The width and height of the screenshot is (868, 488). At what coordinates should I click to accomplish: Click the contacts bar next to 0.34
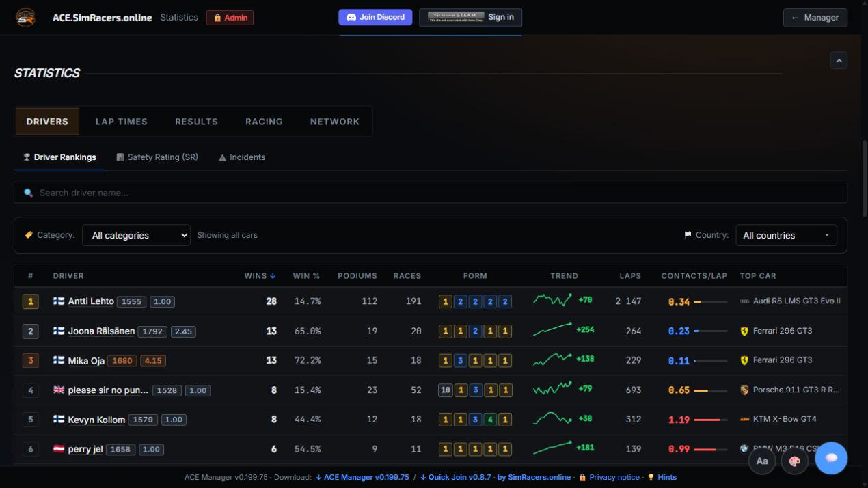pos(710,301)
